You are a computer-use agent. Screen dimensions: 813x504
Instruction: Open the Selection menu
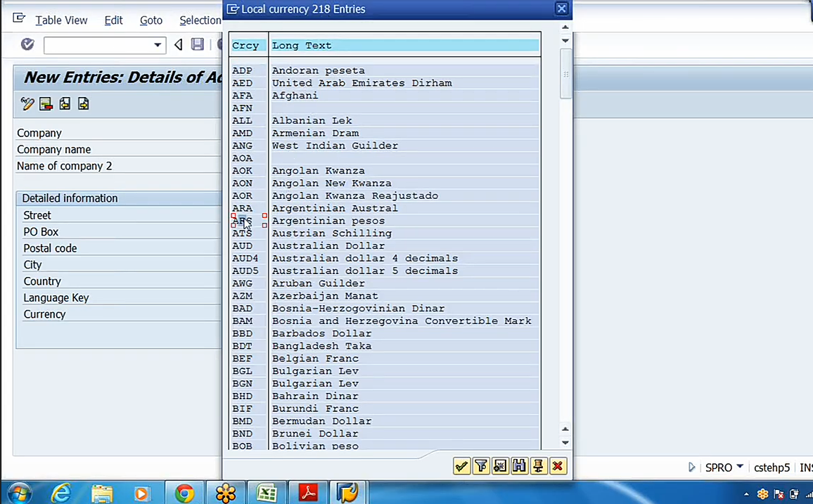(x=200, y=20)
